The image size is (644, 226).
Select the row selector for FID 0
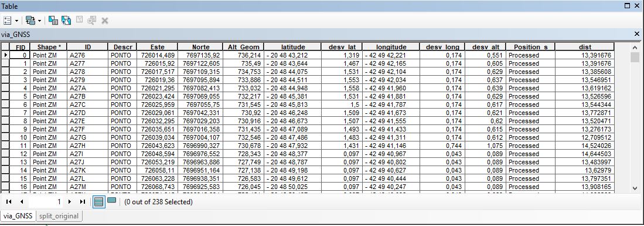tap(5, 55)
